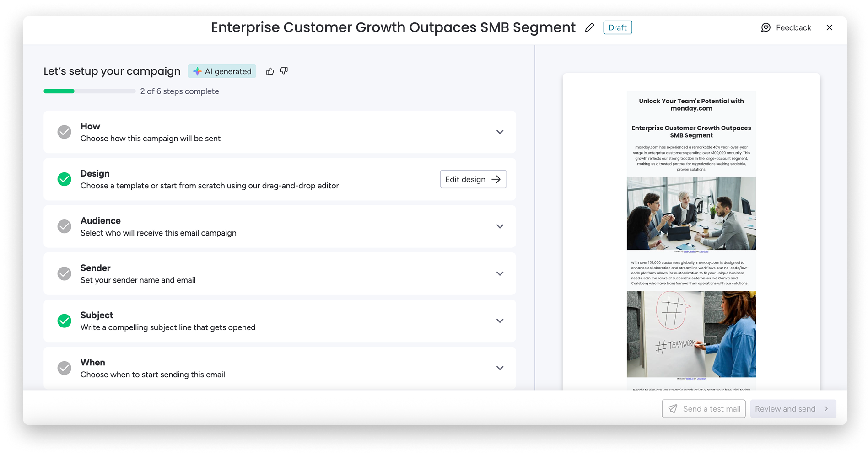Click 'Let's setup your campaign' heading
868x455 pixels.
pyautogui.click(x=112, y=71)
